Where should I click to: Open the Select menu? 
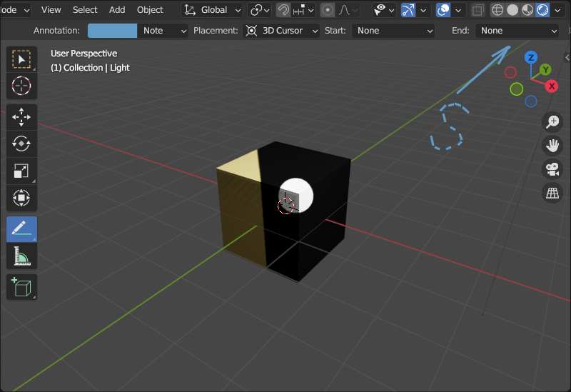pyautogui.click(x=85, y=10)
